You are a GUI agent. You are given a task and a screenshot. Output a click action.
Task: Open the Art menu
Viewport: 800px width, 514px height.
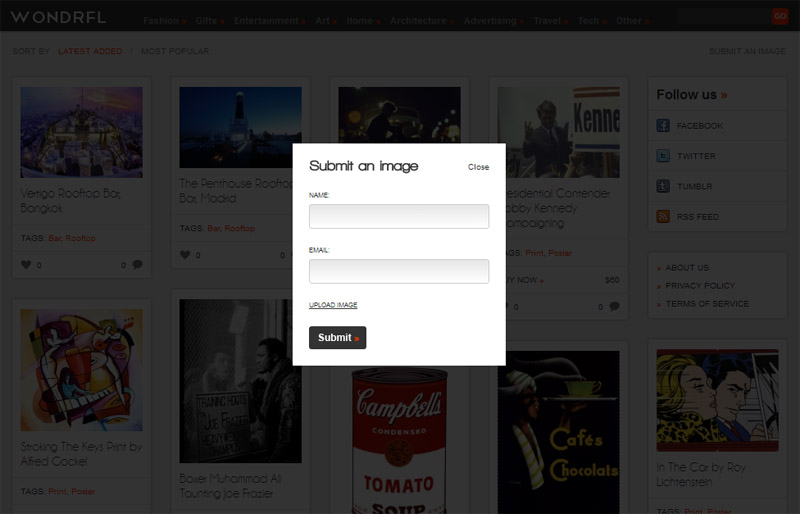(326, 20)
